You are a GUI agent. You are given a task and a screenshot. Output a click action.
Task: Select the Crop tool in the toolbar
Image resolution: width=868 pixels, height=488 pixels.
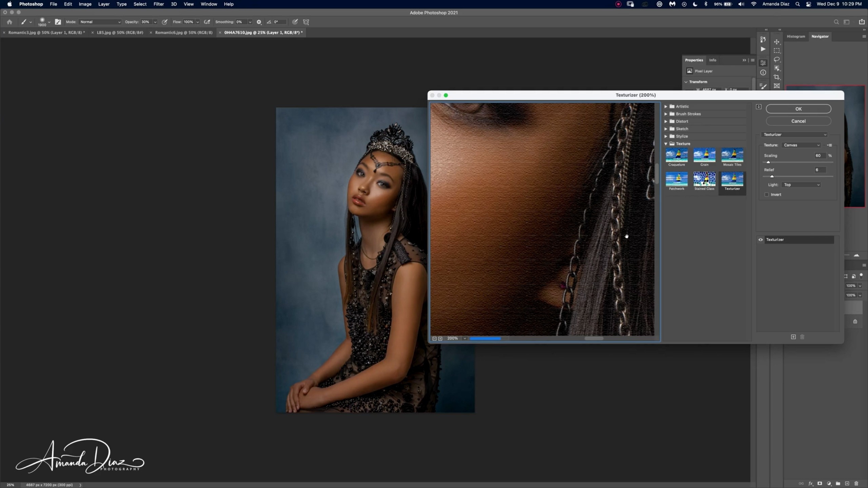point(776,77)
